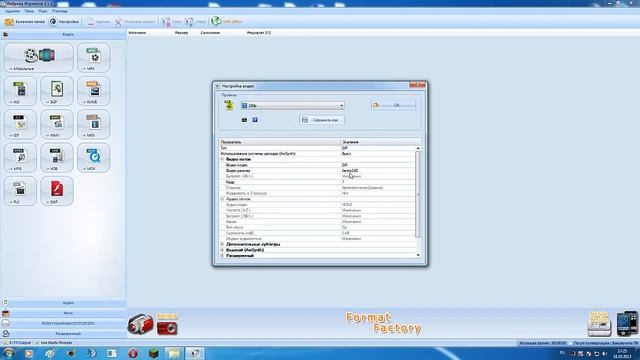Open the Задание menu
The image size is (640, 360).
point(12,11)
